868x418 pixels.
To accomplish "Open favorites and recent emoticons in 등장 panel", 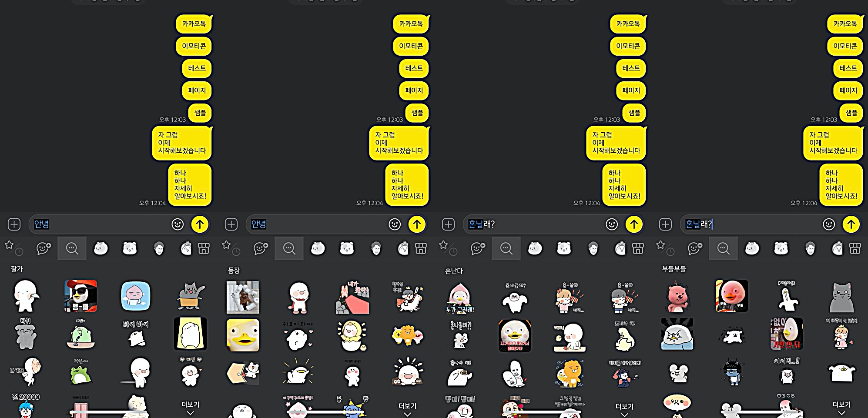I will point(231,248).
